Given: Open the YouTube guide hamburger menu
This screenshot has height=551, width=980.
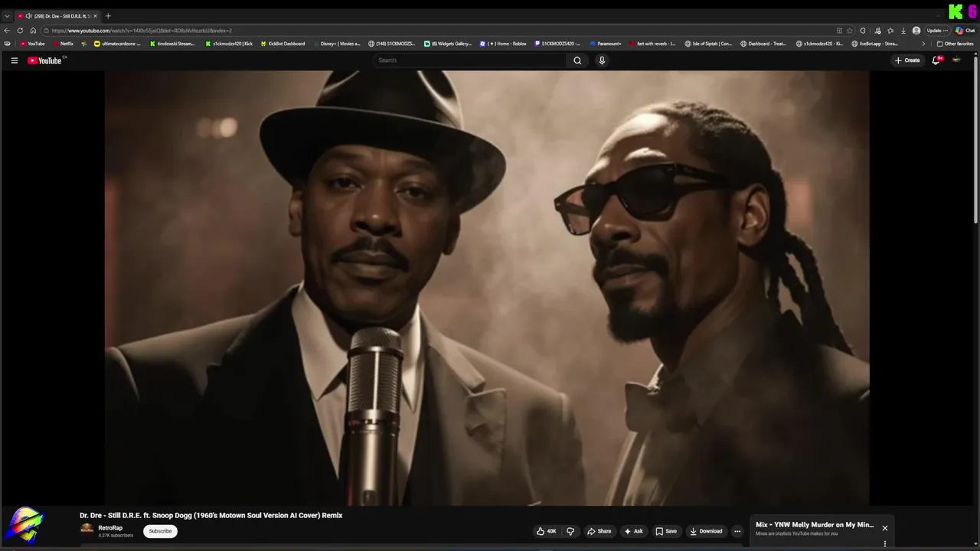Looking at the screenshot, I should (x=14, y=60).
